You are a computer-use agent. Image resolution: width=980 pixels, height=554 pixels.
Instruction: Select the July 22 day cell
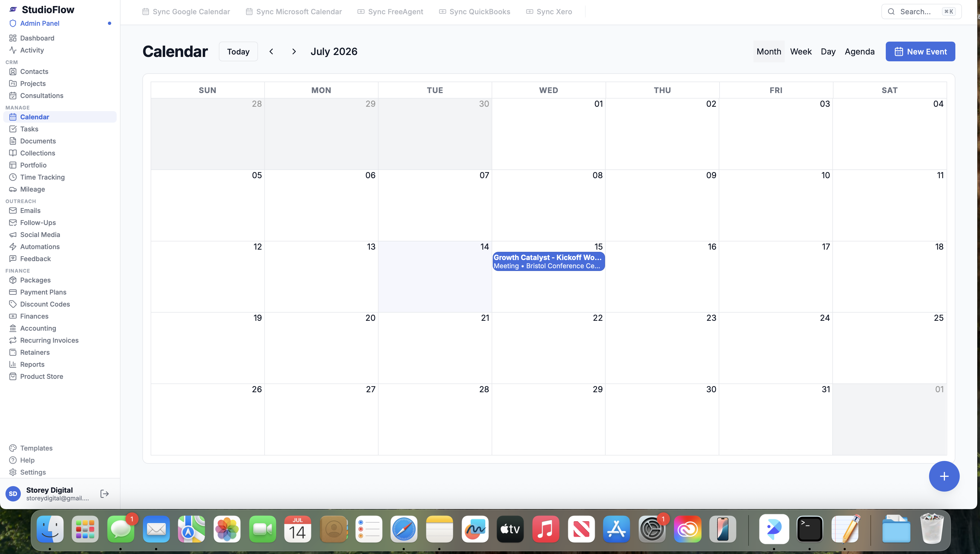548,348
